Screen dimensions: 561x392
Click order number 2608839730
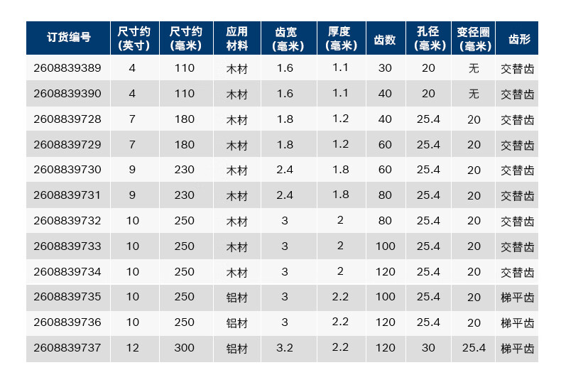[x=67, y=170]
